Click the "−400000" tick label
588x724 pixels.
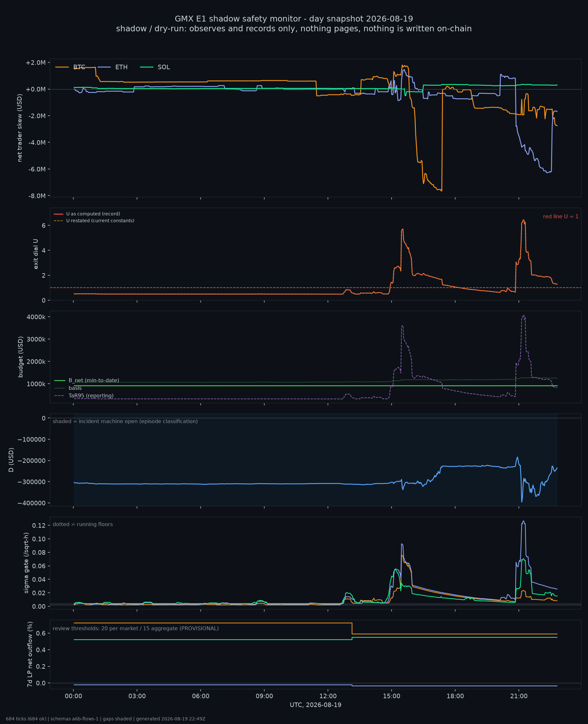click(x=32, y=503)
